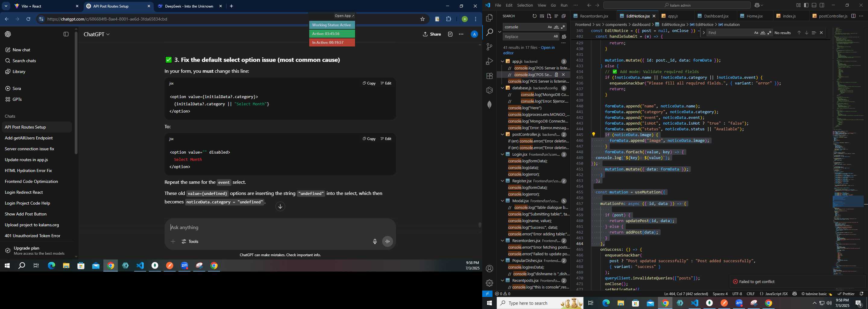Viewport: 868px width, 309px height.
Task: Open VS Code Accounts icon
Action: click(x=489, y=269)
